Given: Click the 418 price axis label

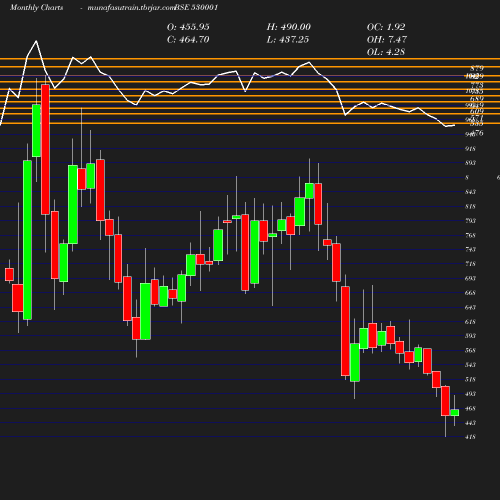Looking at the screenshot, I should pyautogui.click(x=470, y=437).
